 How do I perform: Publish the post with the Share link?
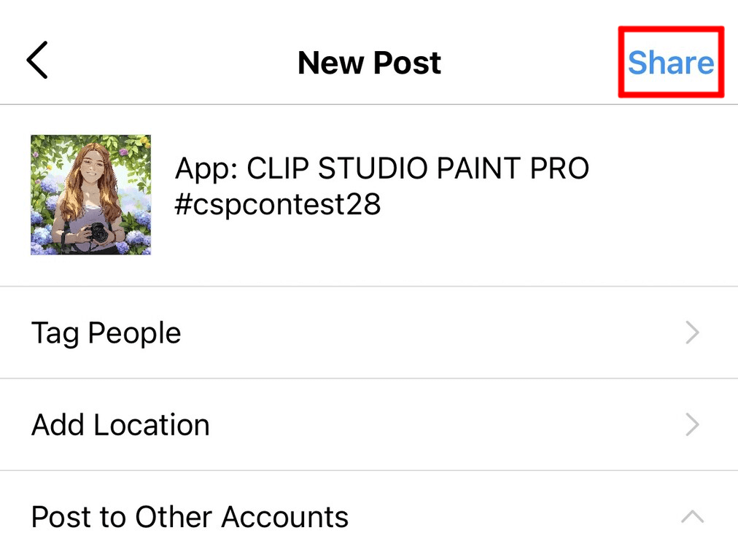pyautogui.click(x=671, y=63)
